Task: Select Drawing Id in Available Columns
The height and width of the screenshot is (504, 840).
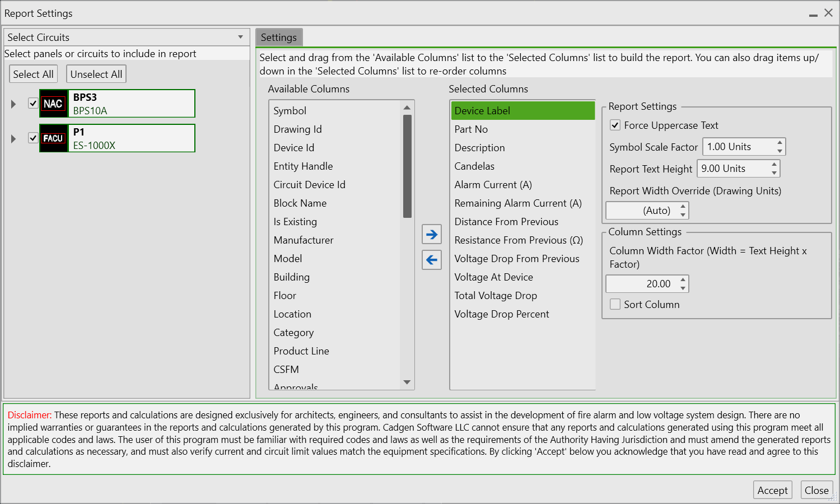Action: pyautogui.click(x=335, y=129)
